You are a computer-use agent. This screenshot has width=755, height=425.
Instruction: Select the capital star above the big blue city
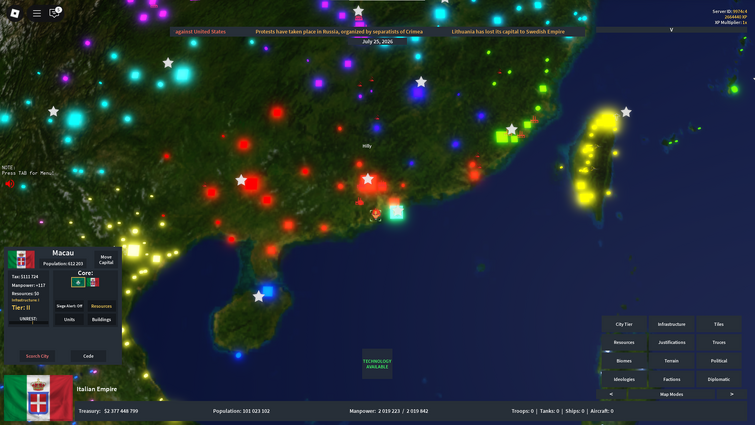[421, 82]
